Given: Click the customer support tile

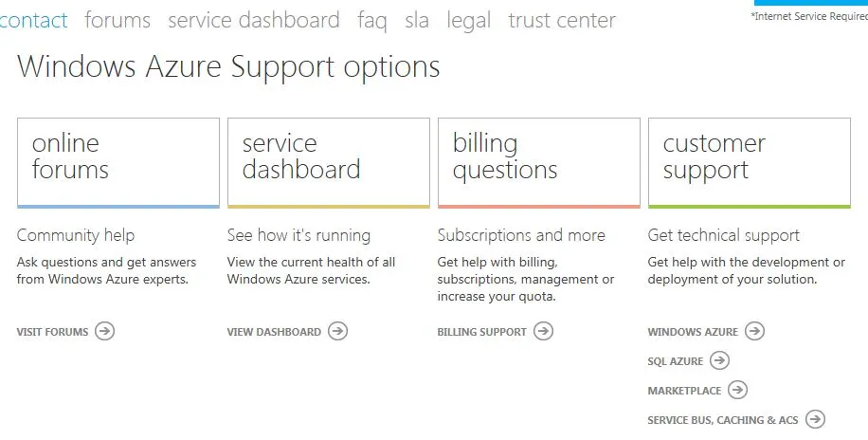Looking at the screenshot, I should click(x=750, y=162).
